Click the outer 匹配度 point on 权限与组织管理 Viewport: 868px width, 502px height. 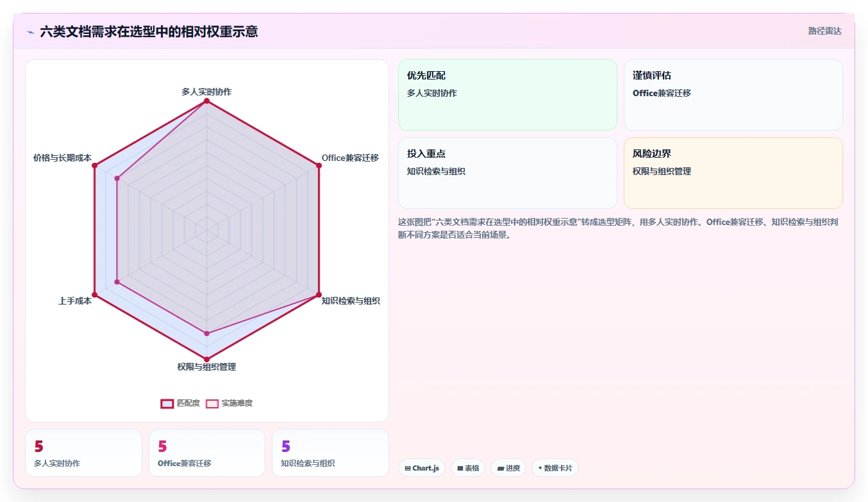(x=206, y=360)
